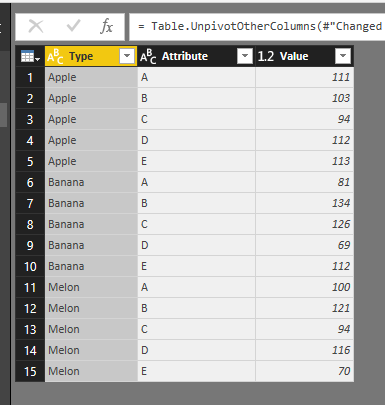
Task: Change decimal type icon of Value column
Action: (x=266, y=56)
